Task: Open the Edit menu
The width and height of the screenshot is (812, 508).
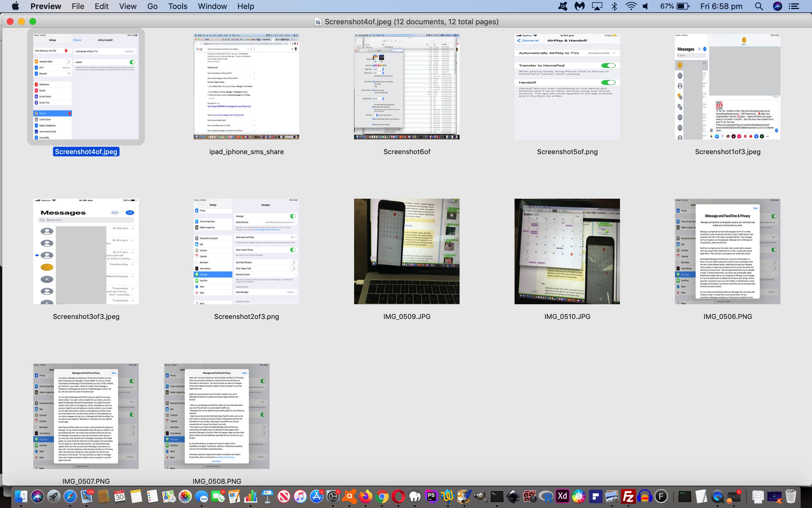Action: tap(102, 6)
